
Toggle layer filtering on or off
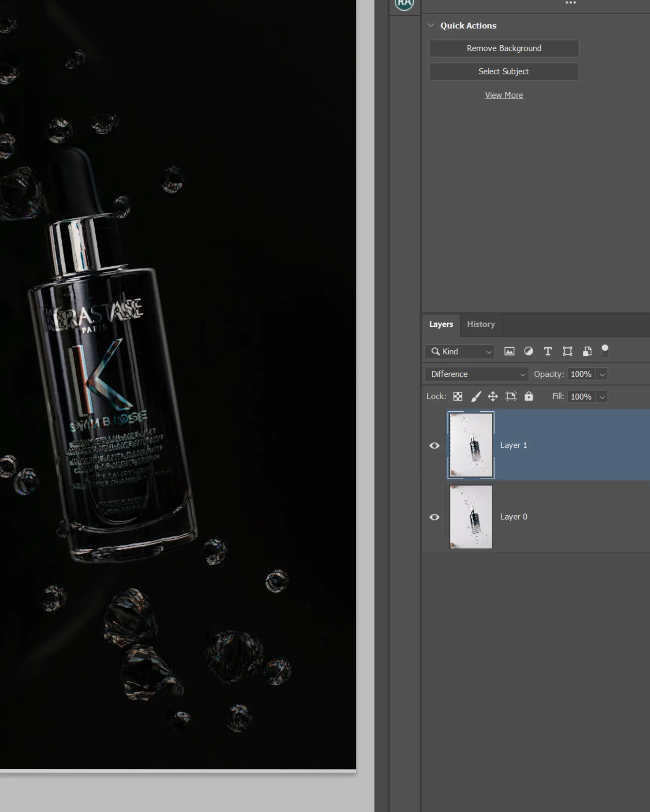tap(606, 351)
